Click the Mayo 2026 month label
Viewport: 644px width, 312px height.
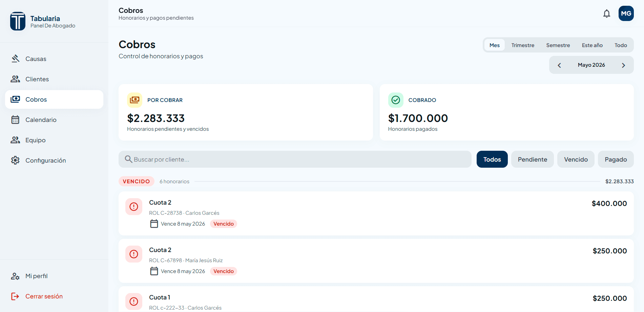coord(591,65)
